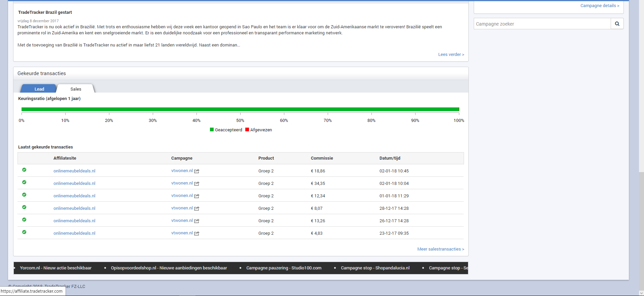The height and width of the screenshot is (296, 644).
Task: Click the red Afgewezen legend swatch
Action: point(247,130)
